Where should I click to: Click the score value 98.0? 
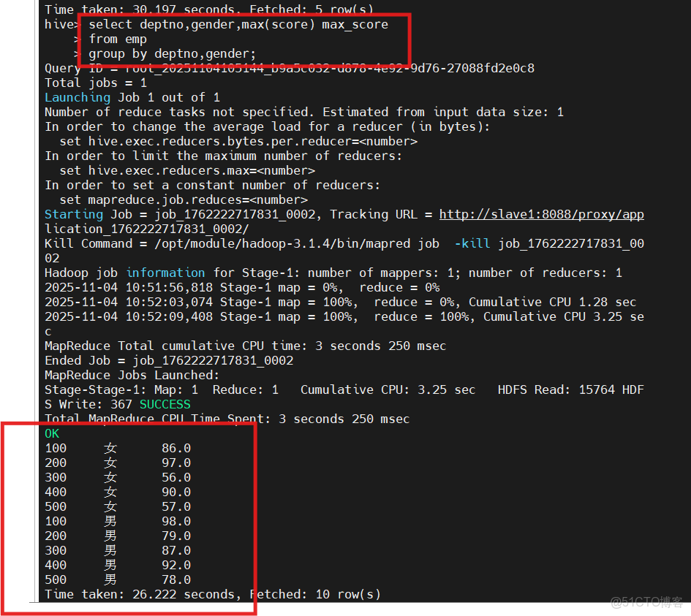pos(176,521)
